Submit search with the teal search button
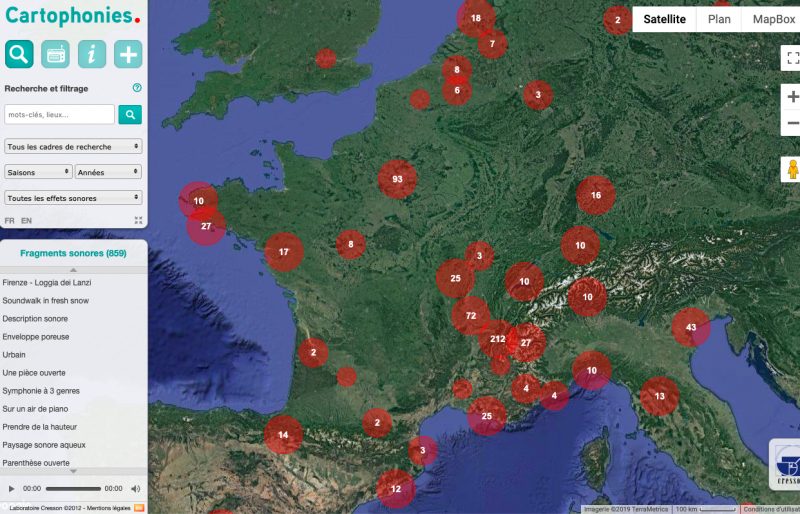 (x=130, y=115)
